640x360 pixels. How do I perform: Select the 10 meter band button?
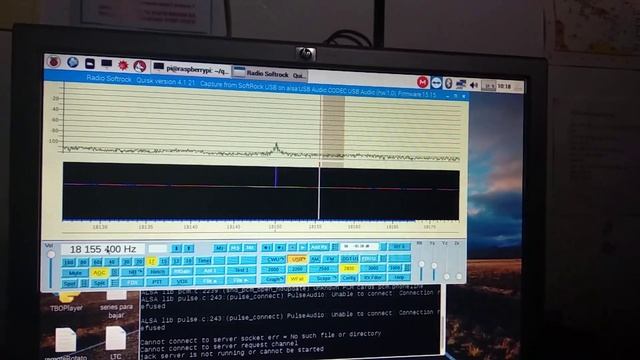(x=188, y=262)
